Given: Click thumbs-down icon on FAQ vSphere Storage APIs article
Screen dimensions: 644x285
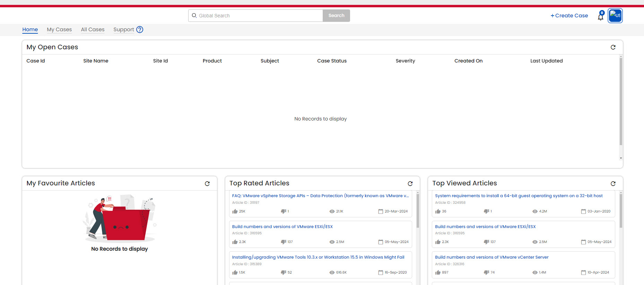Looking at the screenshot, I should 284,211.
